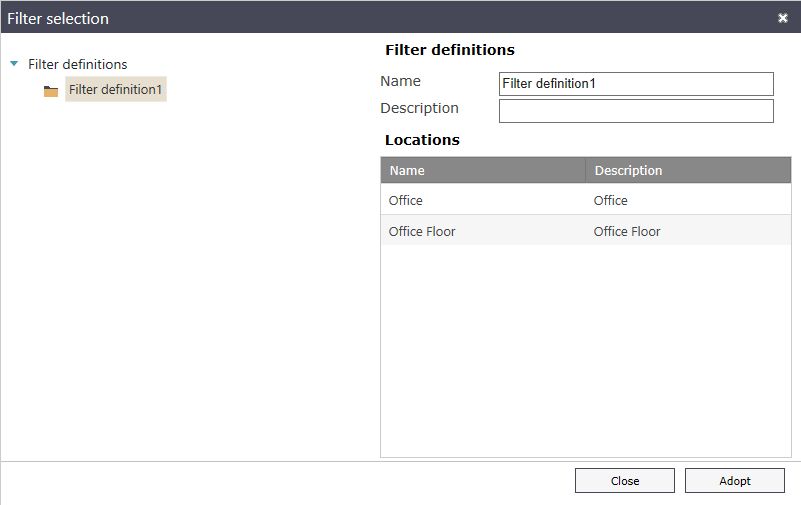Viewport: 801px width, 505px height.
Task: Click the Close button
Action: click(625, 480)
